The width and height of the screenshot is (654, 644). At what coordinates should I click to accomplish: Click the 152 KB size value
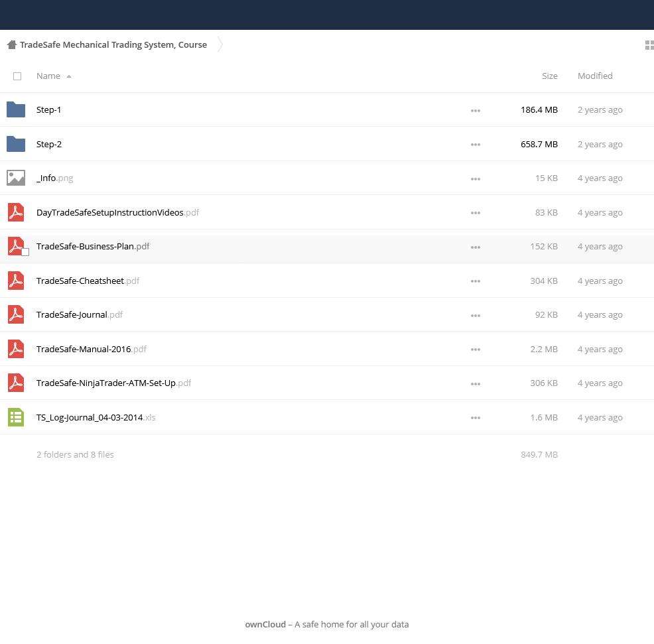click(x=544, y=246)
